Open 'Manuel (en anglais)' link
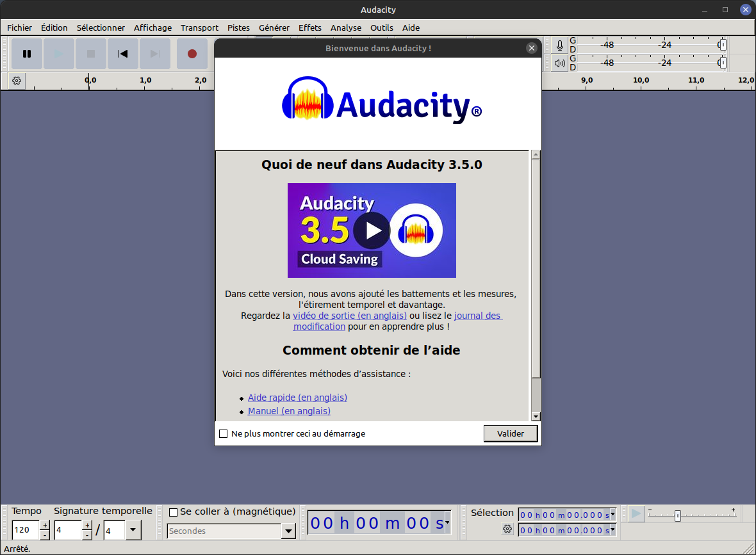The image size is (756, 555). pos(290,411)
